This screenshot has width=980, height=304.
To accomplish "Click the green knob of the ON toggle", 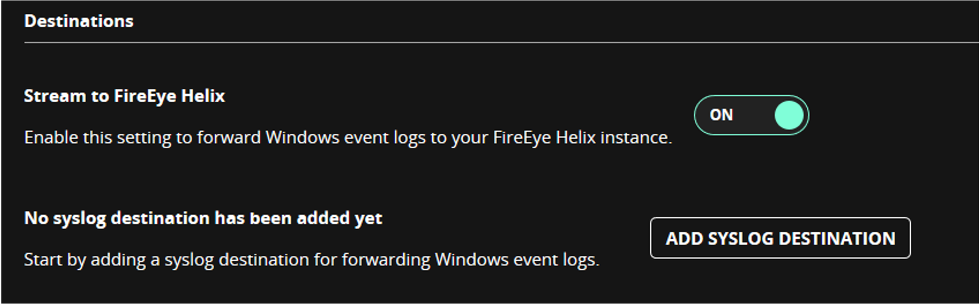I will pyautogui.click(x=789, y=115).
